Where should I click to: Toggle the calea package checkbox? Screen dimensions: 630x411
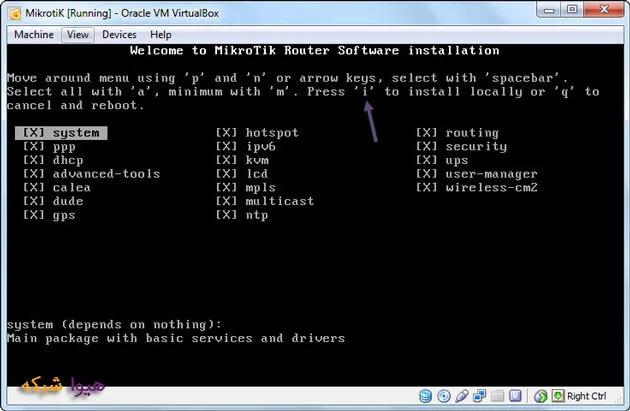pos(33,188)
